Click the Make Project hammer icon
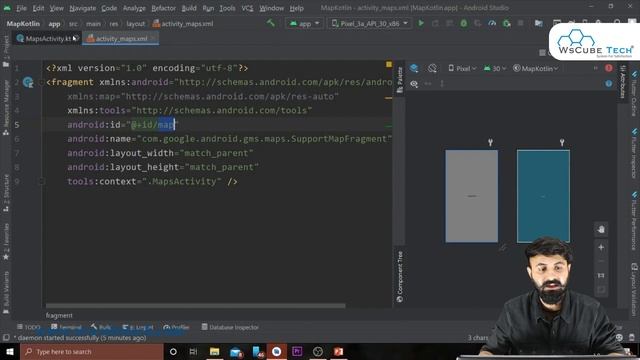640x360 pixels. (271, 23)
